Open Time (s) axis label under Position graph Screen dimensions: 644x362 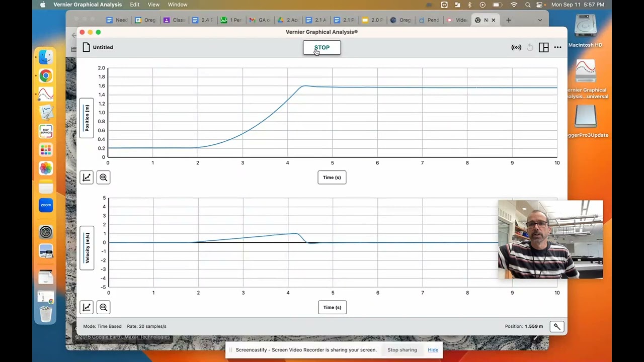332,177
